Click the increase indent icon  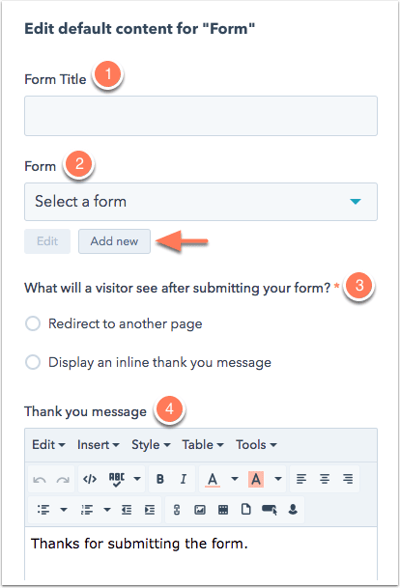tap(150, 510)
